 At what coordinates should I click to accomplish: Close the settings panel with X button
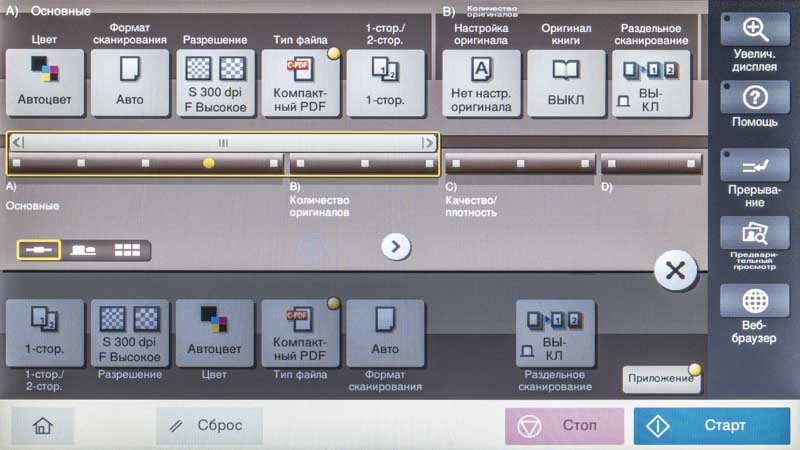coord(676,270)
